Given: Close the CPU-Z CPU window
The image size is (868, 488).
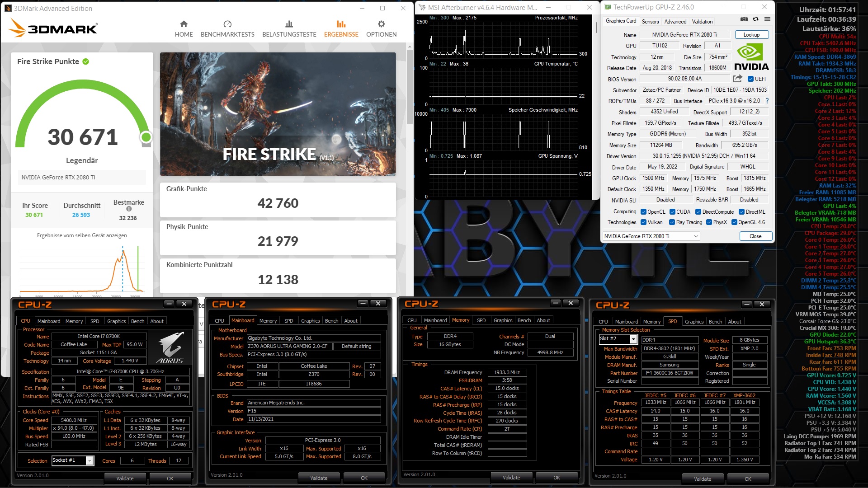Looking at the screenshot, I should pyautogui.click(x=184, y=304).
